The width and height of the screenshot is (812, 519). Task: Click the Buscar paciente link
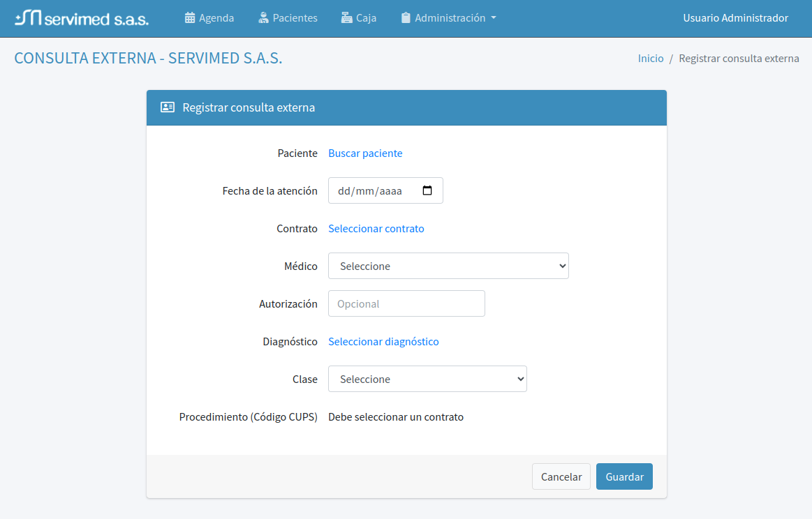365,153
